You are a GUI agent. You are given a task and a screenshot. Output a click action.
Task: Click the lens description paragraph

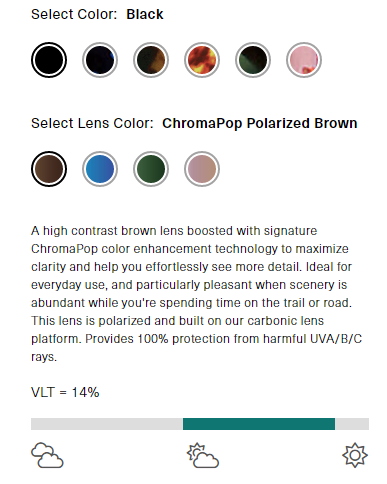(x=196, y=294)
